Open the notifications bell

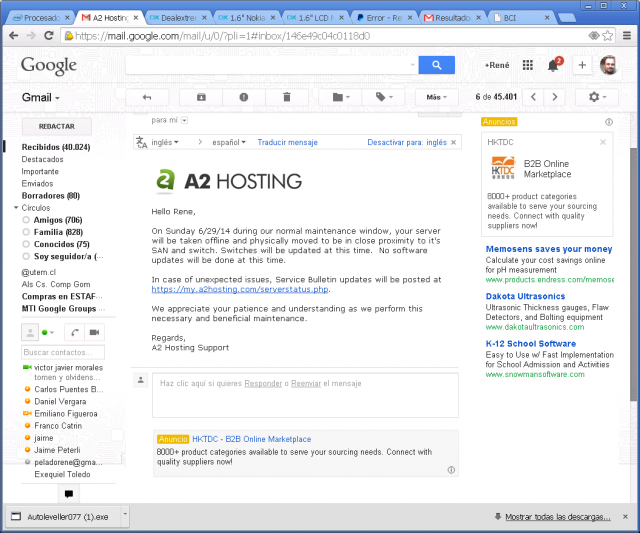553,65
